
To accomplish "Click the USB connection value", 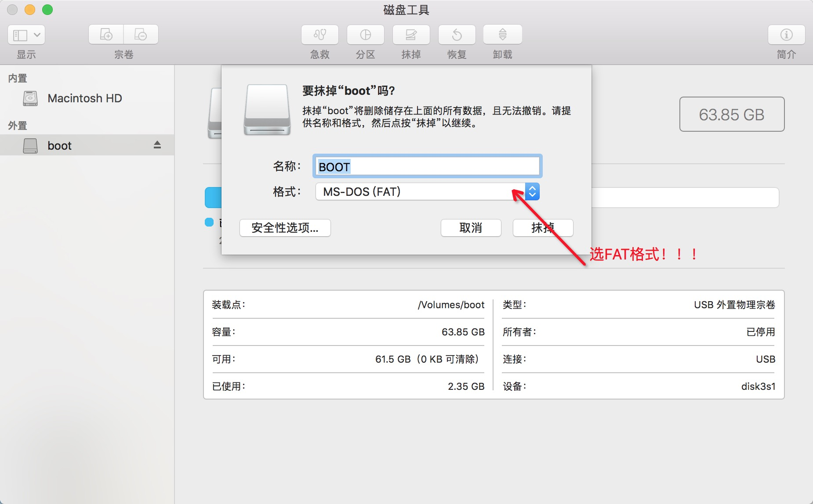I will coord(766,359).
